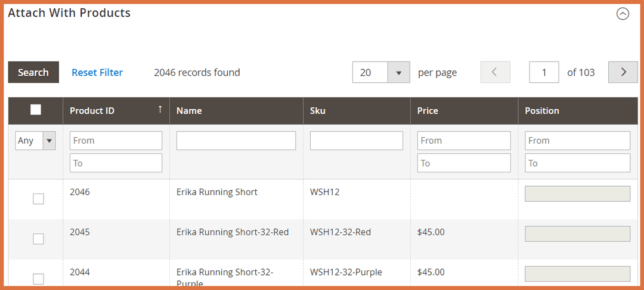Tick the checkbox for product 2044
Viewport: 644px width, 290px height.
[38, 278]
